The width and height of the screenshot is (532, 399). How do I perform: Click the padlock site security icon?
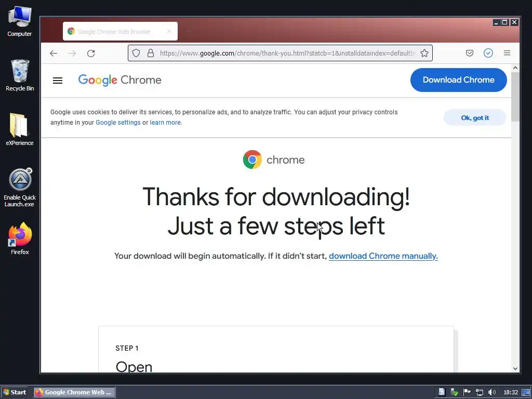coord(151,54)
